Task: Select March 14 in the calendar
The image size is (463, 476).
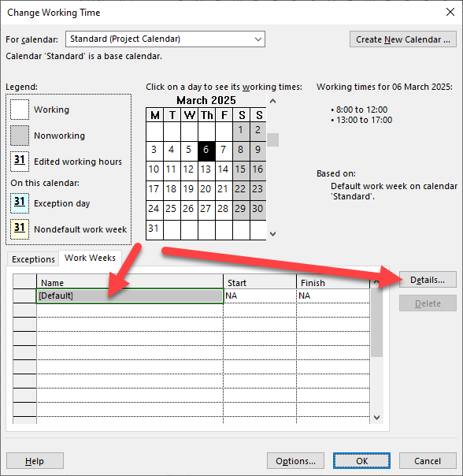Action: (x=224, y=169)
